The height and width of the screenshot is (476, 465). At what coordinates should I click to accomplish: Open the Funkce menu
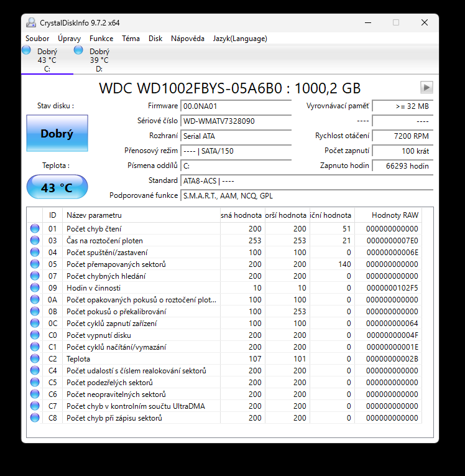101,39
